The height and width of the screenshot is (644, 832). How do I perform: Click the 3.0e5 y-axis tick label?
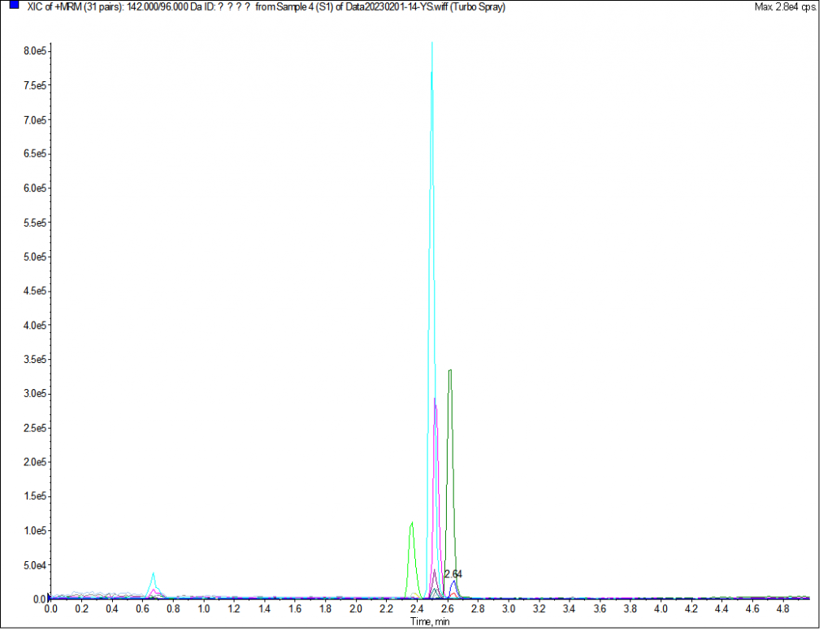(35, 394)
